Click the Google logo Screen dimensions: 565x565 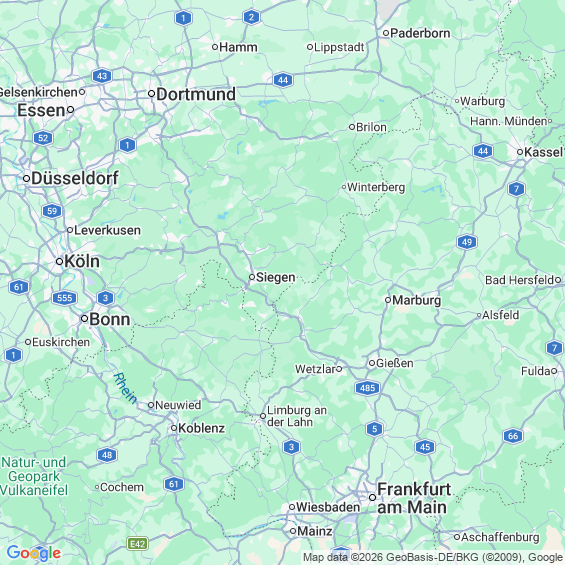[x=34, y=553]
